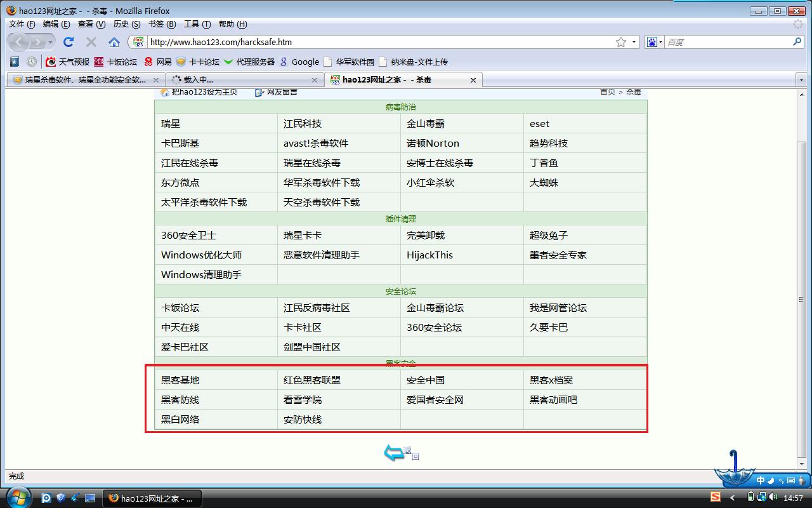Open 网易 bookmark
Image resolution: width=812 pixels, height=508 pixels.
point(158,62)
